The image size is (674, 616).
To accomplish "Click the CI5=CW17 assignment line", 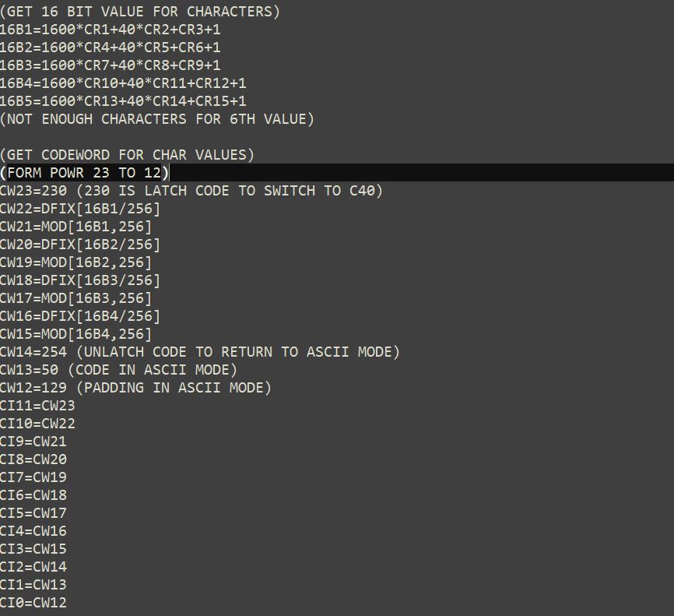I will pyautogui.click(x=33, y=513).
